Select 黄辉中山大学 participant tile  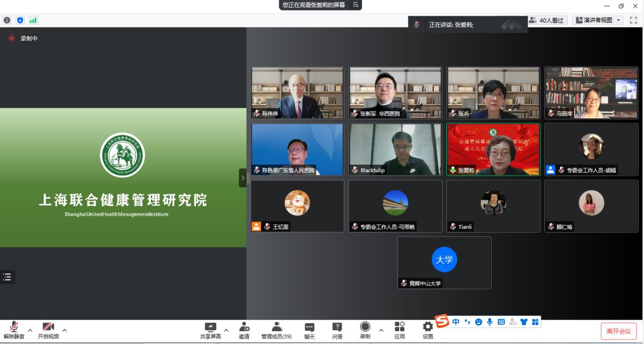point(444,263)
